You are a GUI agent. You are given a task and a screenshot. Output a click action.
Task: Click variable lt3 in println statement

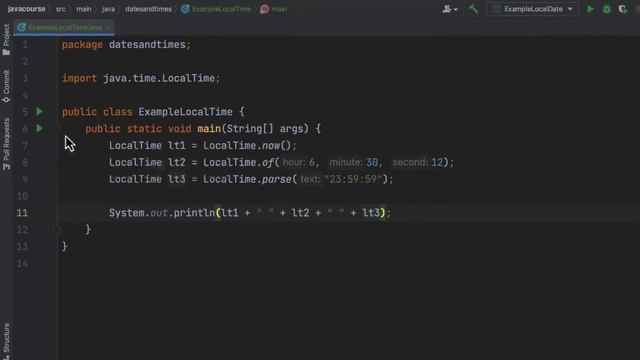pos(371,213)
